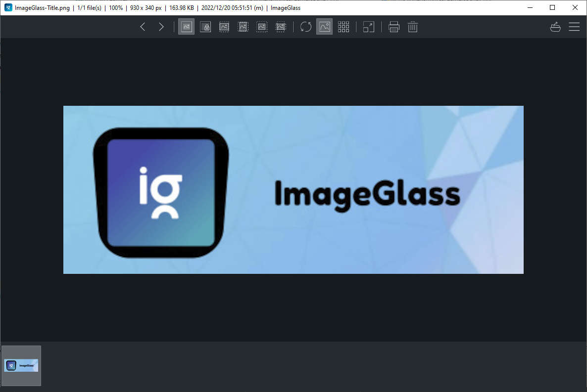587x392 pixels.
Task: Enable the Lock zoom ratio mode
Action: [x=205, y=27]
